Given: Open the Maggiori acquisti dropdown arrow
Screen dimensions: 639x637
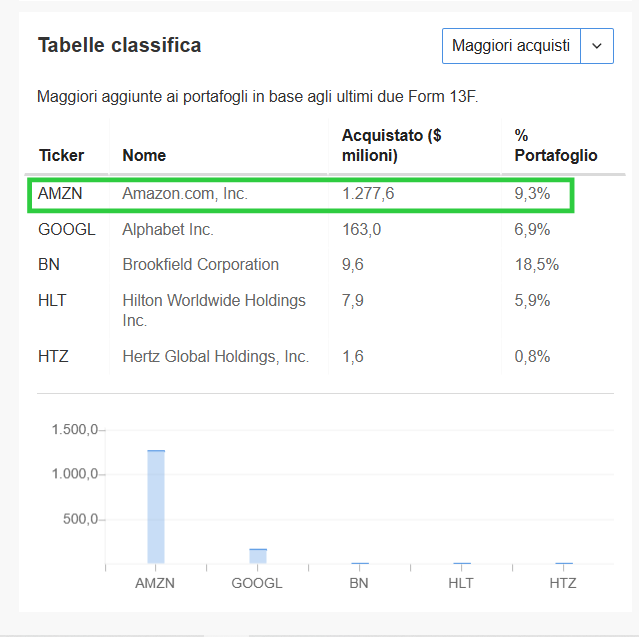Looking at the screenshot, I should point(597,46).
